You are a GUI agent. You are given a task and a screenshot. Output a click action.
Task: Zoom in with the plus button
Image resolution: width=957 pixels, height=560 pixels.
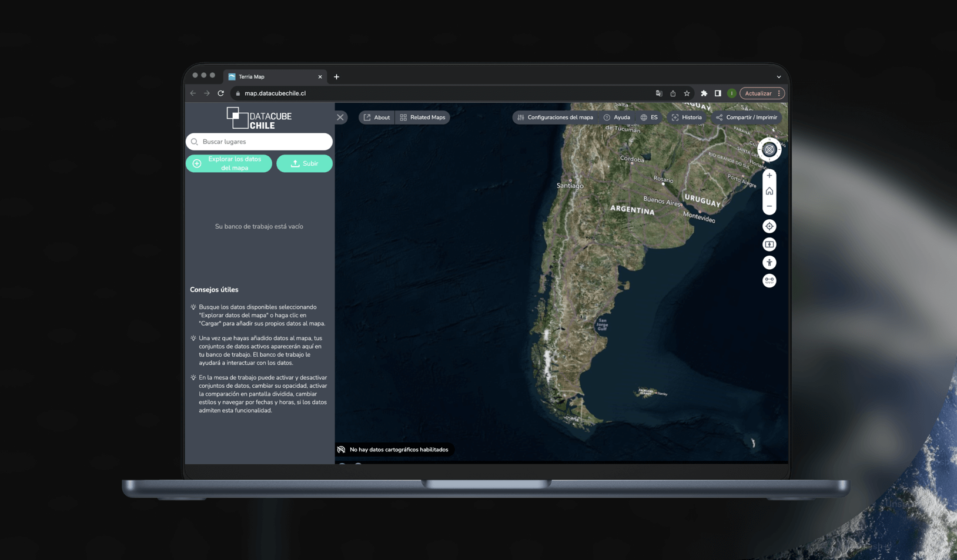pos(769,176)
